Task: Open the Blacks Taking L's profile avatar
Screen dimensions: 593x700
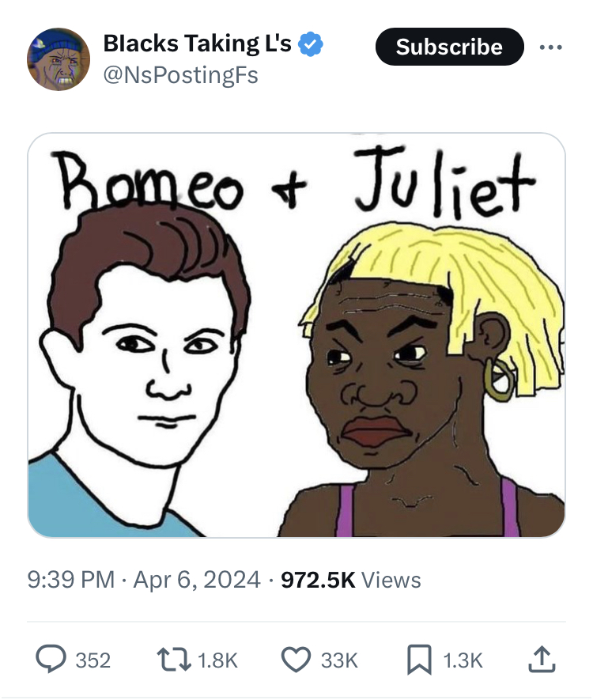Action: click(59, 59)
